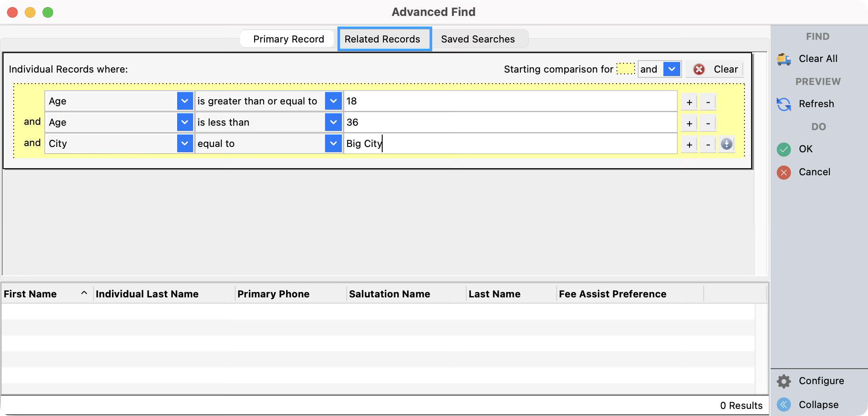Open the first Age field dropdown
868x416 pixels.
[x=185, y=101]
